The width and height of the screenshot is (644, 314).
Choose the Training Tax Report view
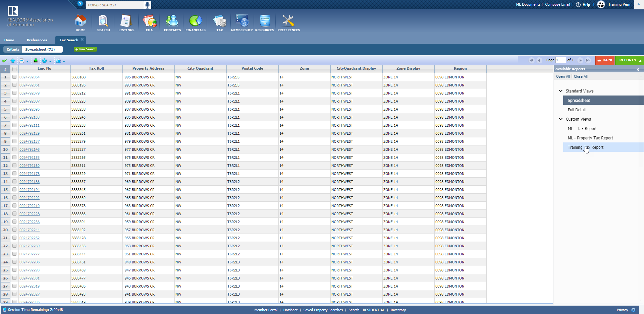point(603,147)
